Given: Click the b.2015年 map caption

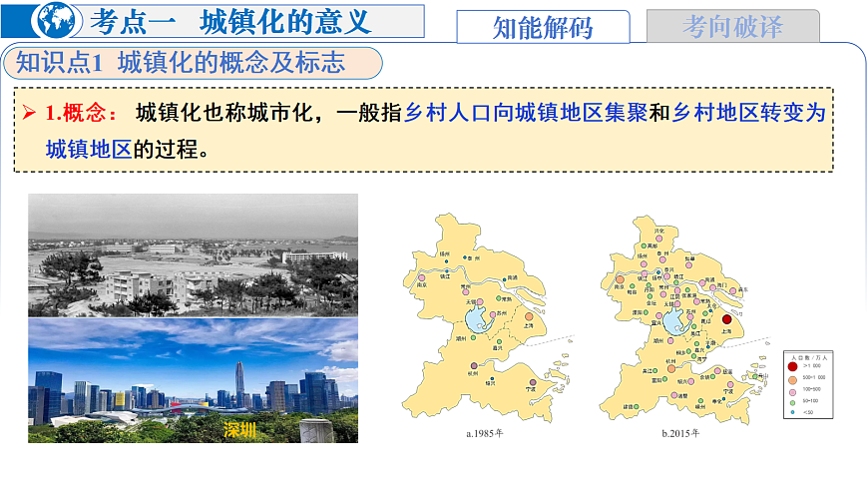Looking at the screenshot, I should click(x=680, y=434).
